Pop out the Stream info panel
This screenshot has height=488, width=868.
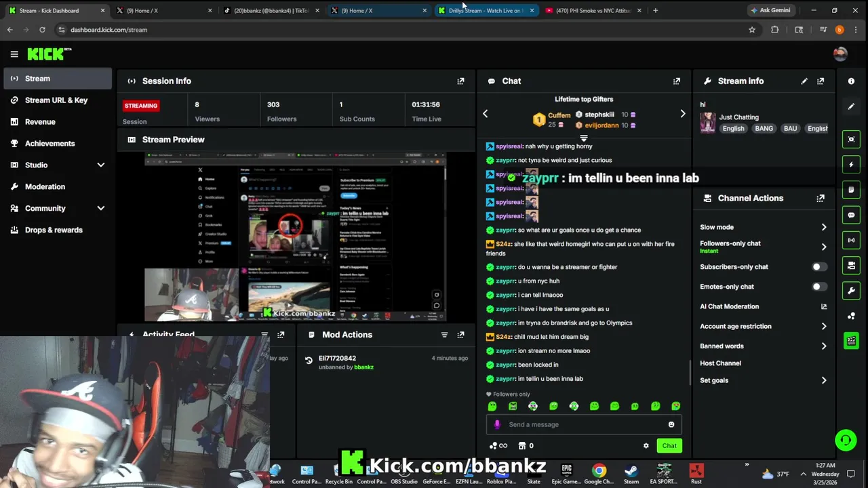[x=821, y=81]
